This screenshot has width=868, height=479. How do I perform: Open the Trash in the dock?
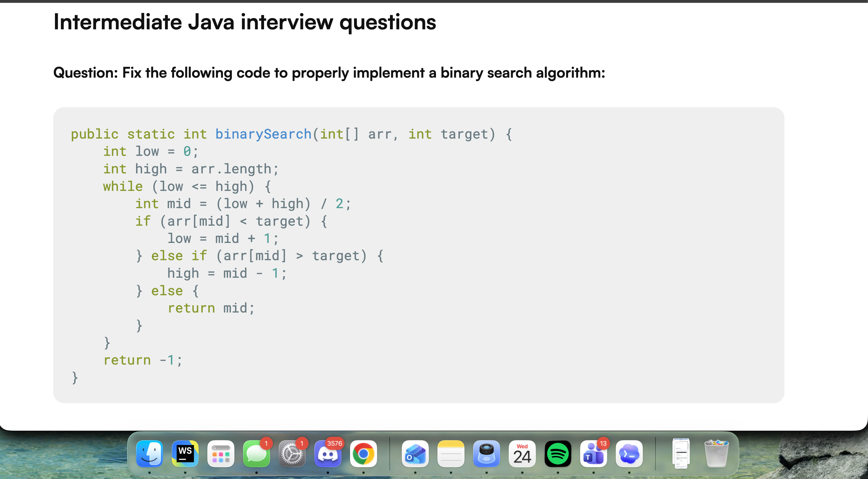(717, 454)
